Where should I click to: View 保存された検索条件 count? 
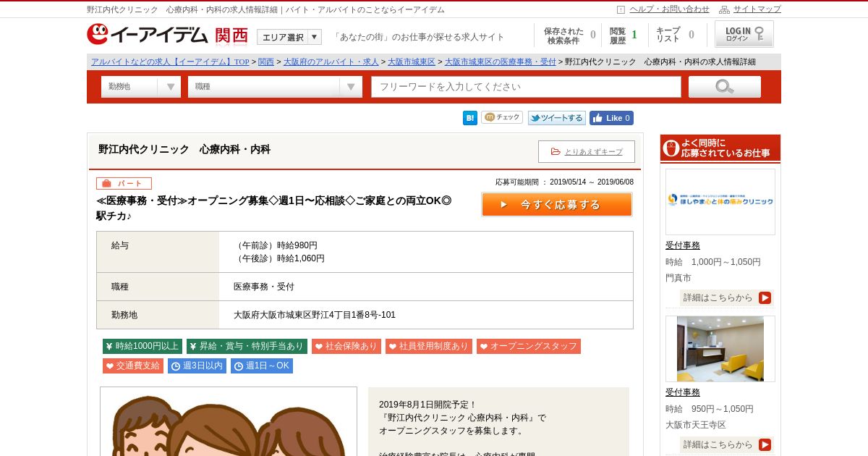click(569, 35)
